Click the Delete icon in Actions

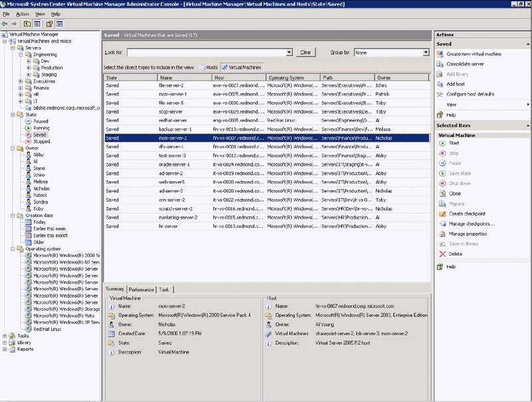441,254
